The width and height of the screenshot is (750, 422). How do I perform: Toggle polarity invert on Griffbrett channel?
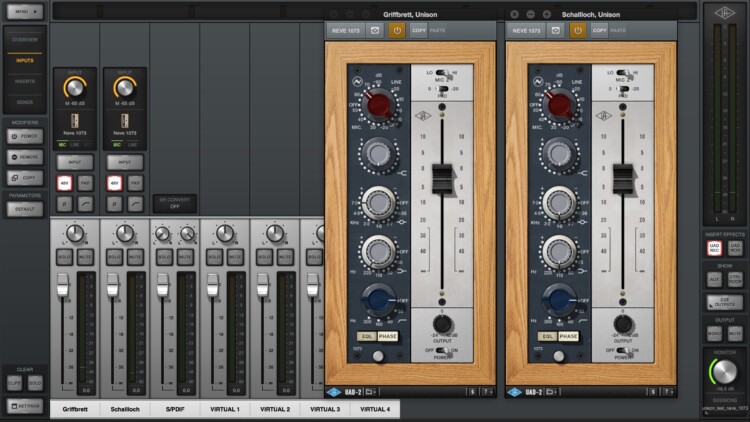pos(65,204)
